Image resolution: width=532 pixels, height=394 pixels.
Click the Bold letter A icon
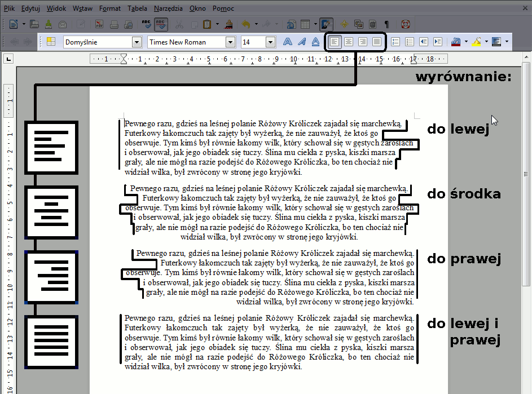click(x=287, y=42)
